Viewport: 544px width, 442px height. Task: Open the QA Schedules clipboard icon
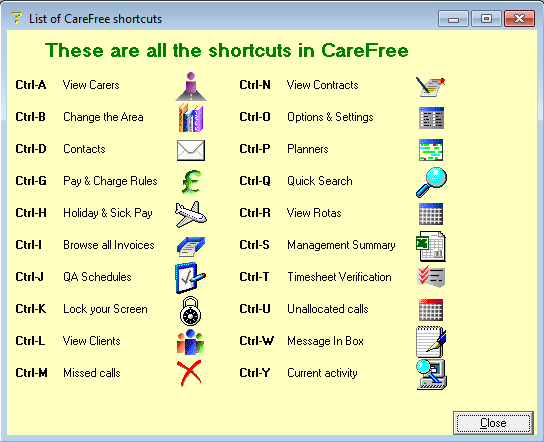pyautogui.click(x=190, y=278)
